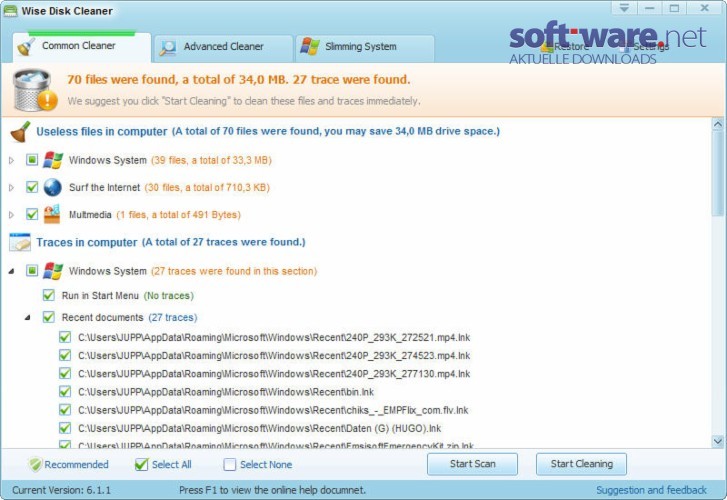
Task: Click the Start Cleaning button
Action: click(581, 464)
